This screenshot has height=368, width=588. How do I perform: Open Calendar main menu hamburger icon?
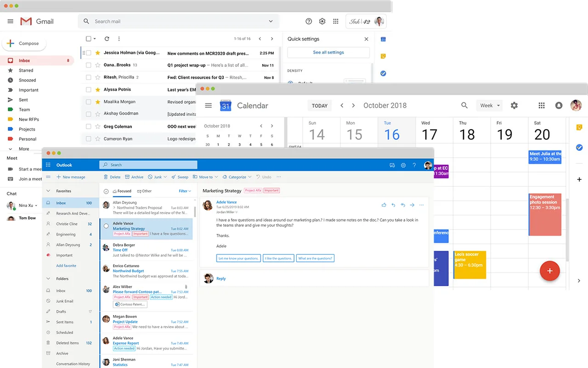209,105
